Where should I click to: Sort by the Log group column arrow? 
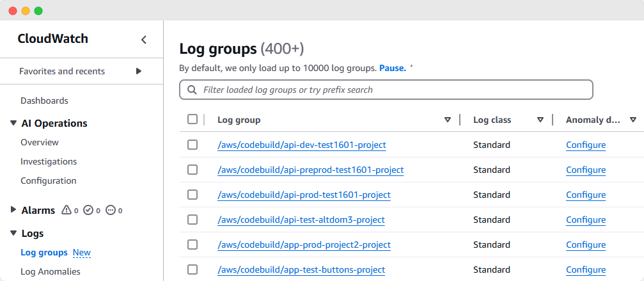click(448, 120)
